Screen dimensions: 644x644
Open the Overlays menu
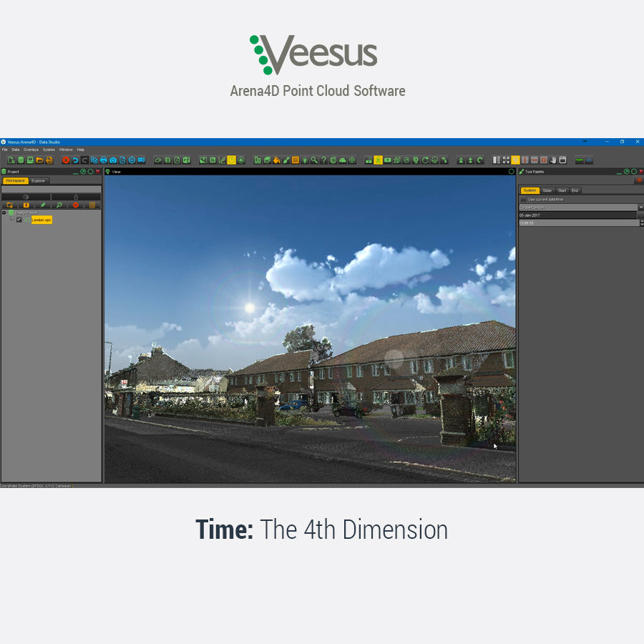coord(30,150)
